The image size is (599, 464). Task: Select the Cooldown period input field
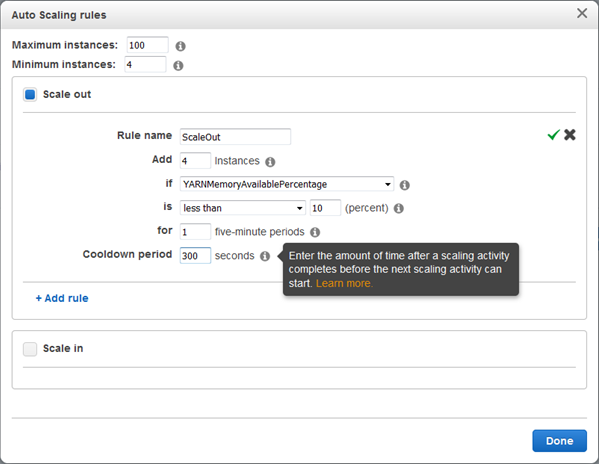195,255
